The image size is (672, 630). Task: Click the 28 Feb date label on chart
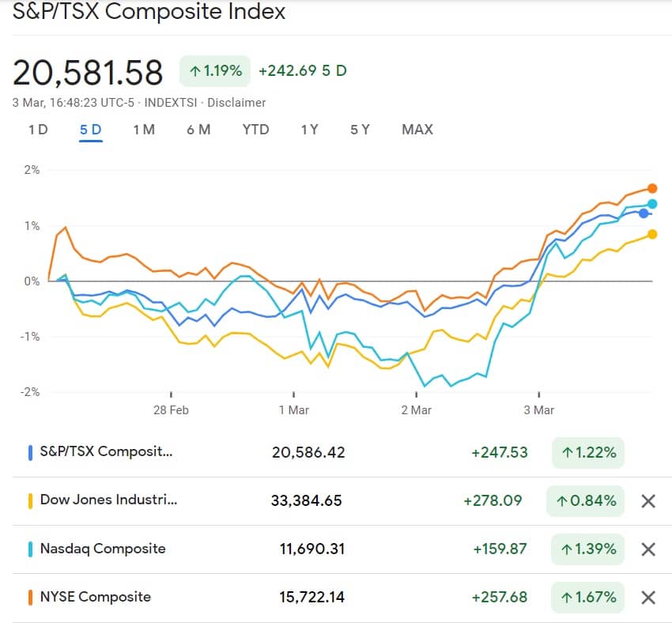pyautogui.click(x=171, y=410)
